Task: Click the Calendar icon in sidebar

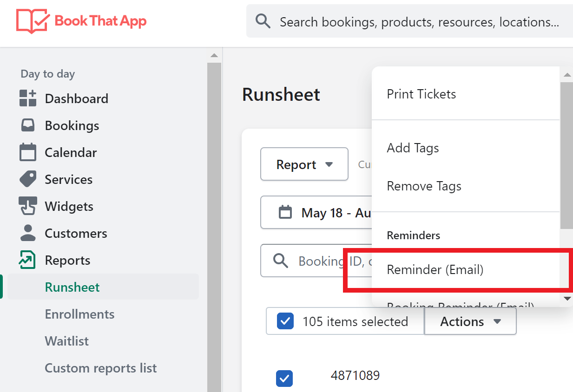Action: pyautogui.click(x=28, y=152)
